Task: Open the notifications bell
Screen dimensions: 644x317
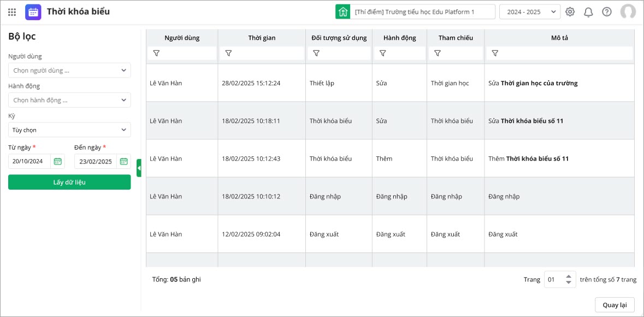Action: [x=588, y=11]
